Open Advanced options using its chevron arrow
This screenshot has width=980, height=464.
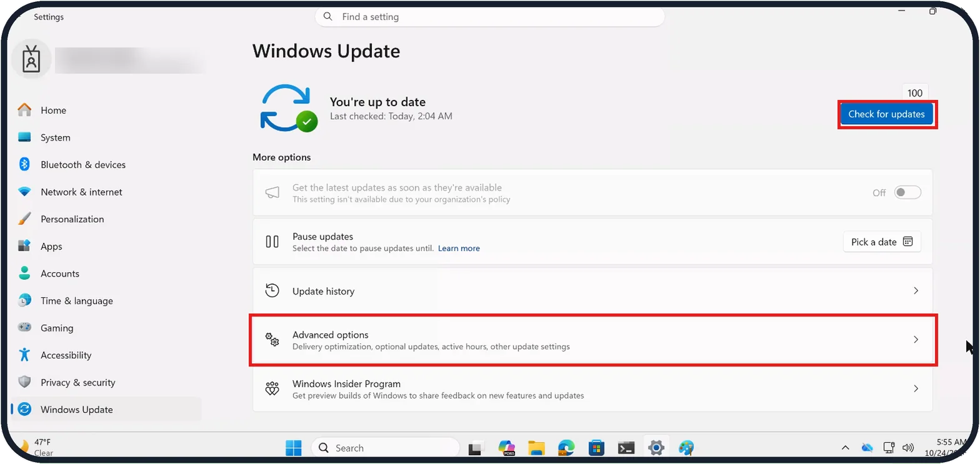[x=916, y=340]
